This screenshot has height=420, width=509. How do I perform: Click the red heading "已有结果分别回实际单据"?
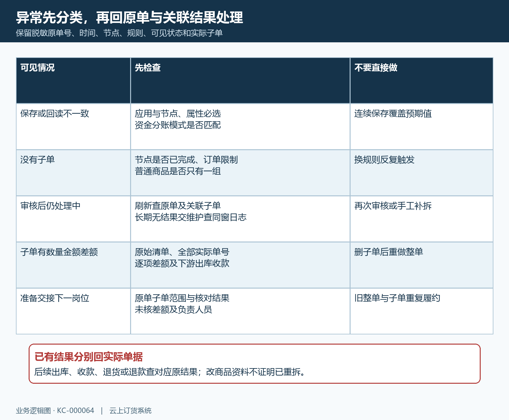click(x=89, y=357)
